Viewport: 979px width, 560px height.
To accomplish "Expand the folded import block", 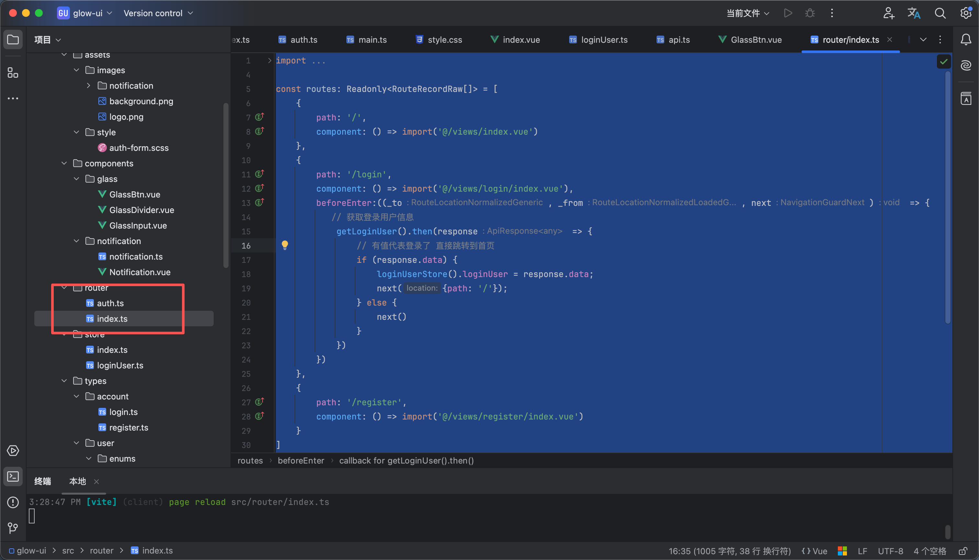I will [x=269, y=61].
